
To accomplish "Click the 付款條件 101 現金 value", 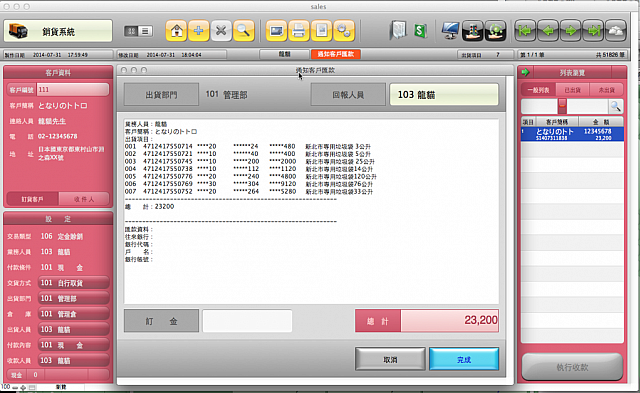I will 62,267.
